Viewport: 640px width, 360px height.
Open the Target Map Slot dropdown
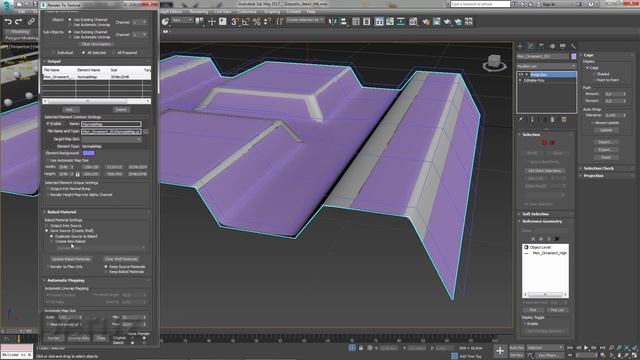click(x=111, y=139)
